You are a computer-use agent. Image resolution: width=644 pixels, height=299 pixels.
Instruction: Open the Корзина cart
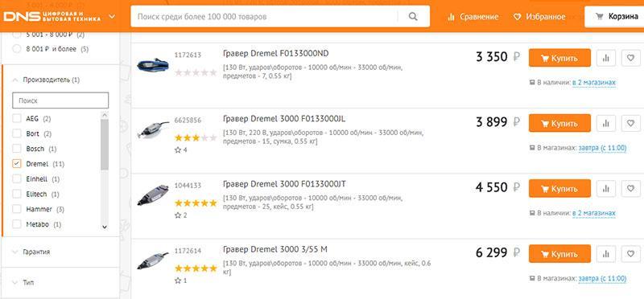click(x=614, y=17)
